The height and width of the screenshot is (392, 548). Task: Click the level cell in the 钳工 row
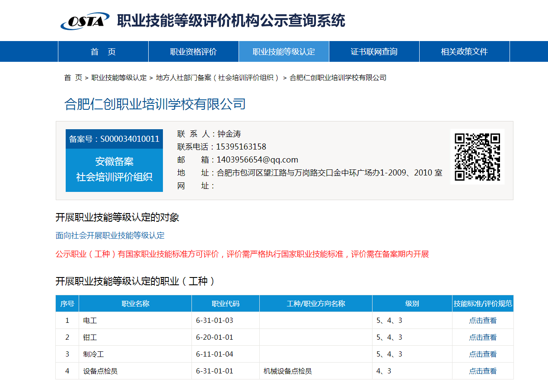point(412,338)
